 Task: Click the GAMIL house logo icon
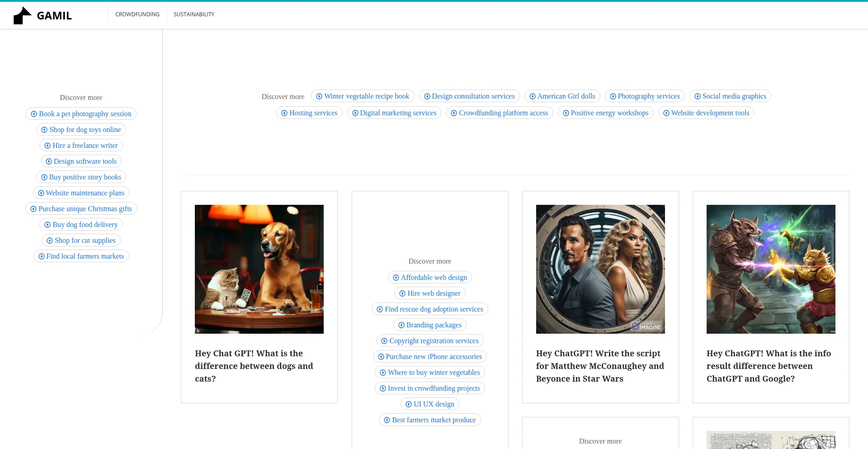pos(22,15)
